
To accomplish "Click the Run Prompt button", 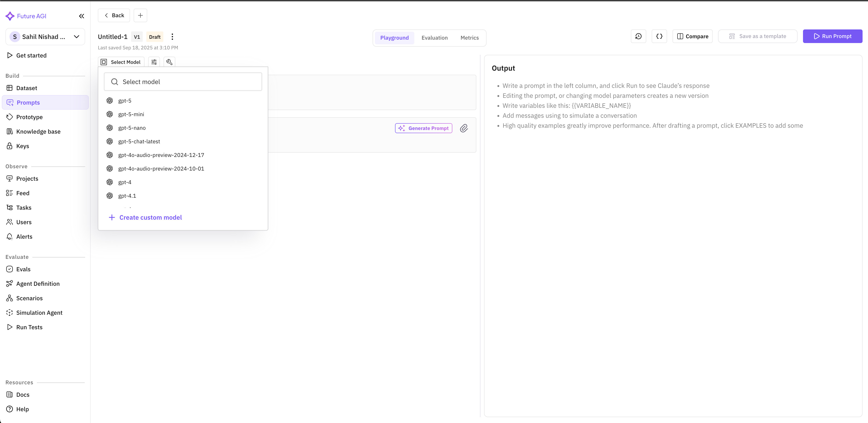I will pos(832,36).
